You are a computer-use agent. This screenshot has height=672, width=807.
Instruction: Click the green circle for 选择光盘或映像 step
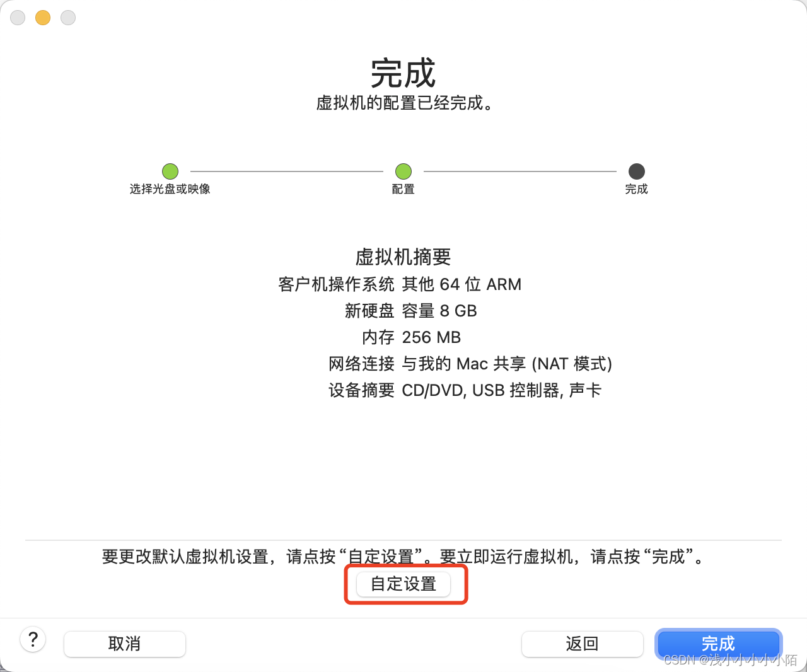click(170, 171)
